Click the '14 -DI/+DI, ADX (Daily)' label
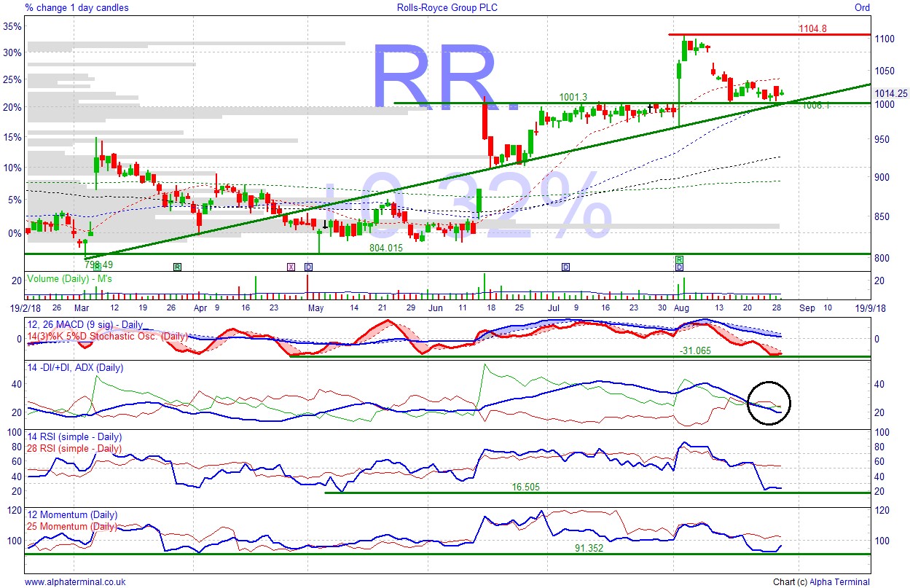The height and width of the screenshot is (588, 910). click(75, 368)
